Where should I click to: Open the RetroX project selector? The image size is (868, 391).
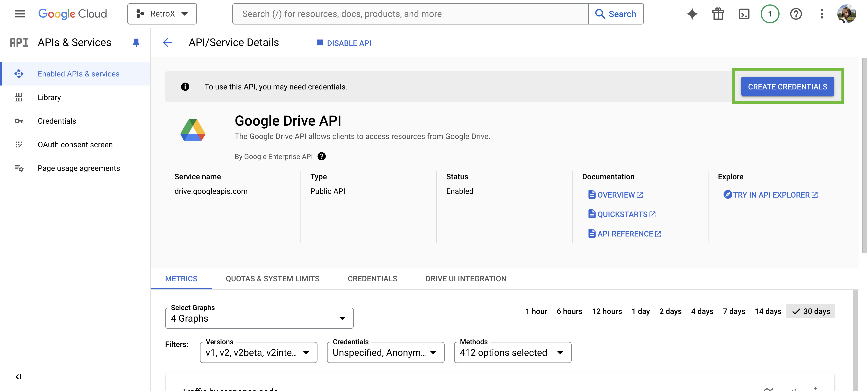point(162,14)
